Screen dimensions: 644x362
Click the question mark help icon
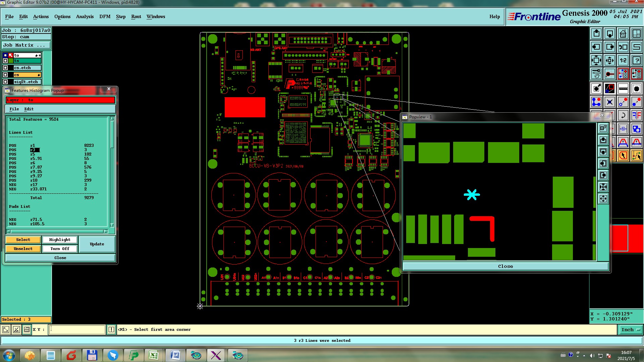click(x=636, y=60)
